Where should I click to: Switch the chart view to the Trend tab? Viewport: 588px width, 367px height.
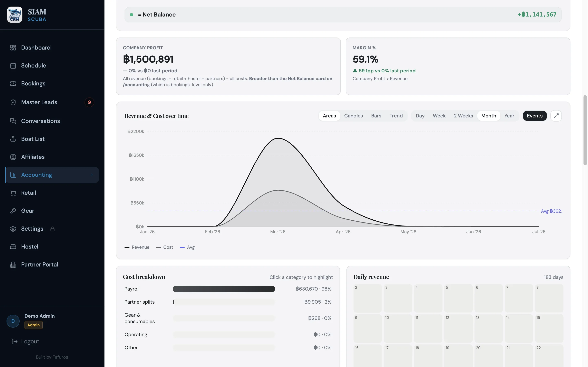click(396, 116)
